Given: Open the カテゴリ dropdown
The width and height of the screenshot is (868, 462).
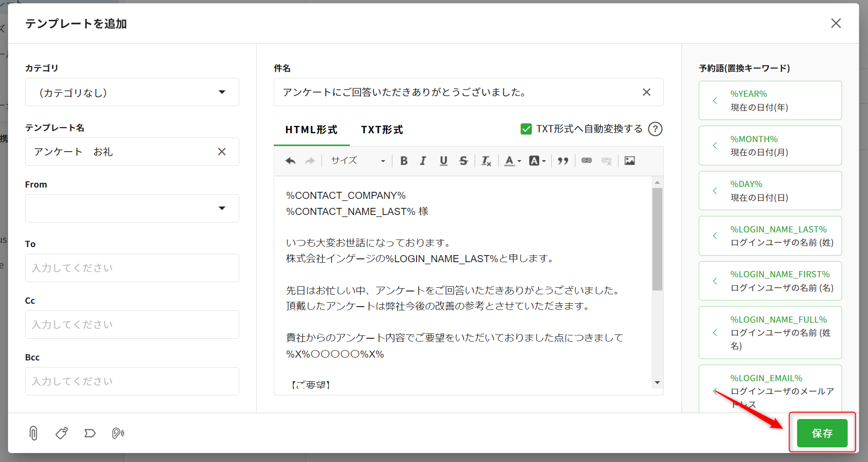Looking at the screenshot, I should [132, 92].
